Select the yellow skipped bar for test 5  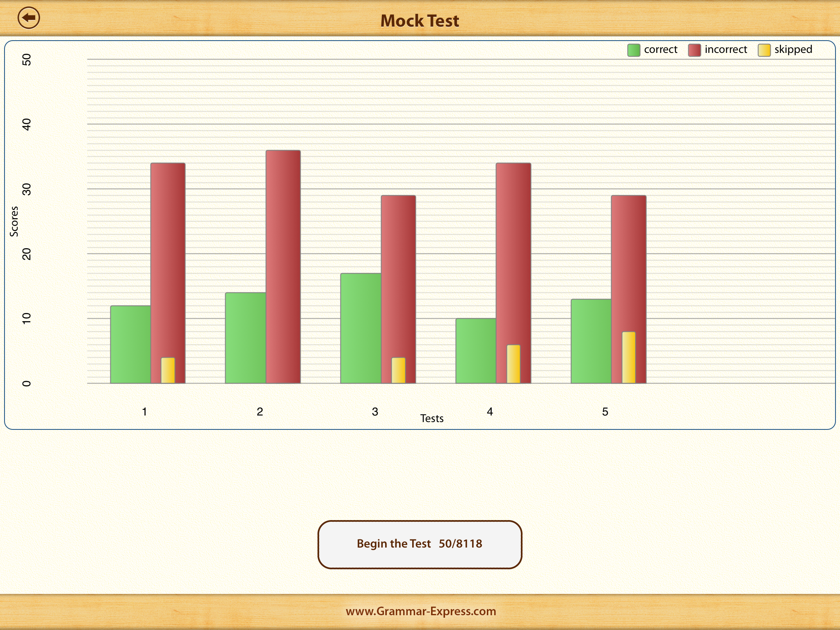click(628, 358)
